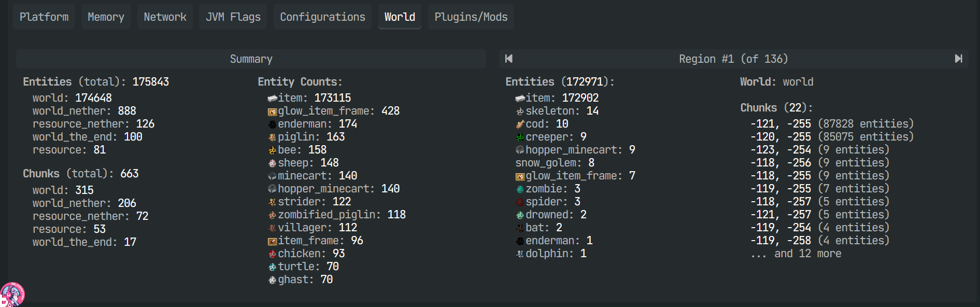Image resolution: width=980 pixels, height=307 pixels.
Task: Click the ghast entity icon
Action: (x=272, y=280)
